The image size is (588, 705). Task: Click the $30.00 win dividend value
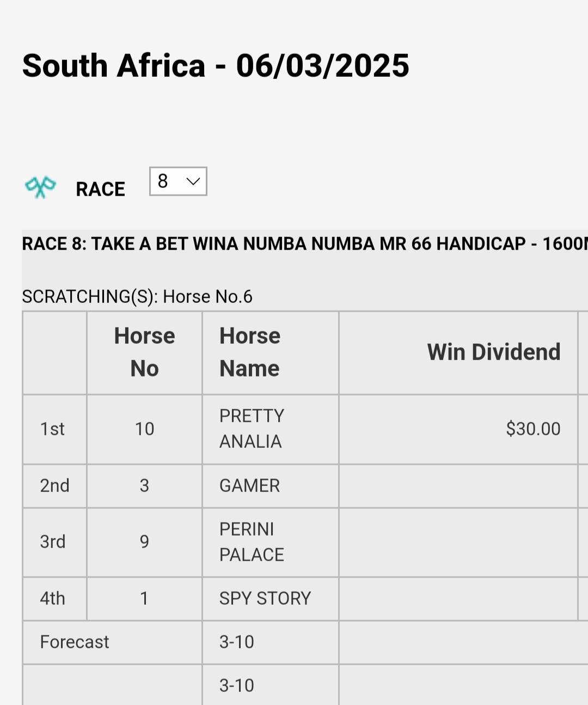(532, 429)
